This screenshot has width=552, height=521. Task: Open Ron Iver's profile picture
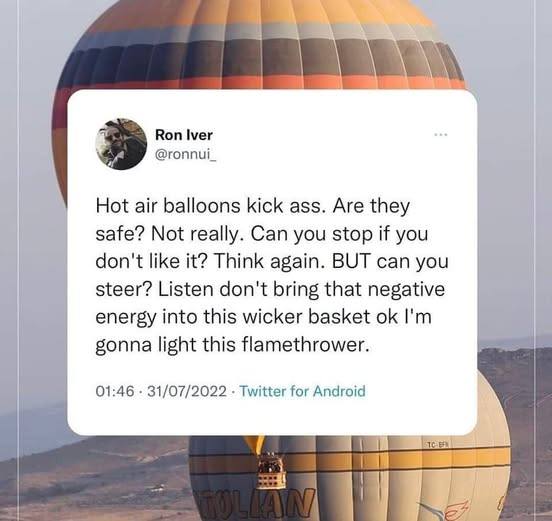[x=121, y=144]
